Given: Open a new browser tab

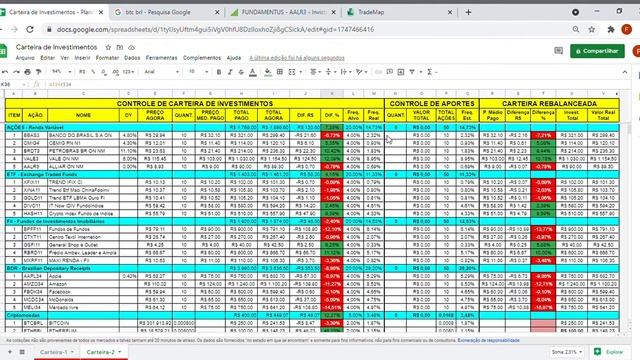Looking at the screenshot, I should pyautogui.click(x=468, y=12).
